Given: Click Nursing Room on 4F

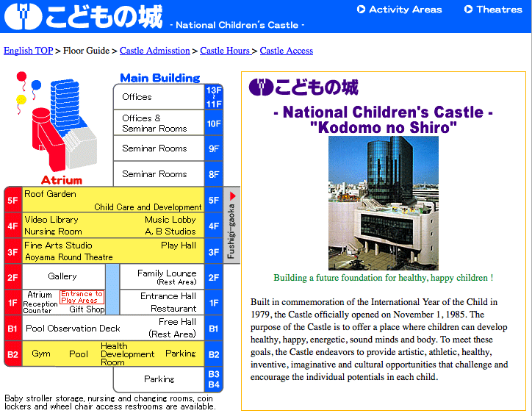Looking at the screenshot, I should (x=53, y=232).
